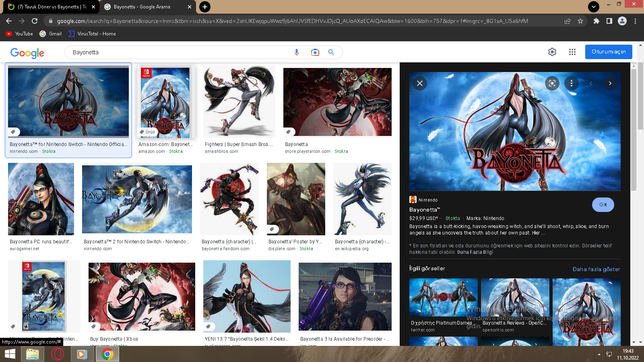Show hidden system tray icons
This screenshot has width=644, height=362.
[x=599, y=354]
